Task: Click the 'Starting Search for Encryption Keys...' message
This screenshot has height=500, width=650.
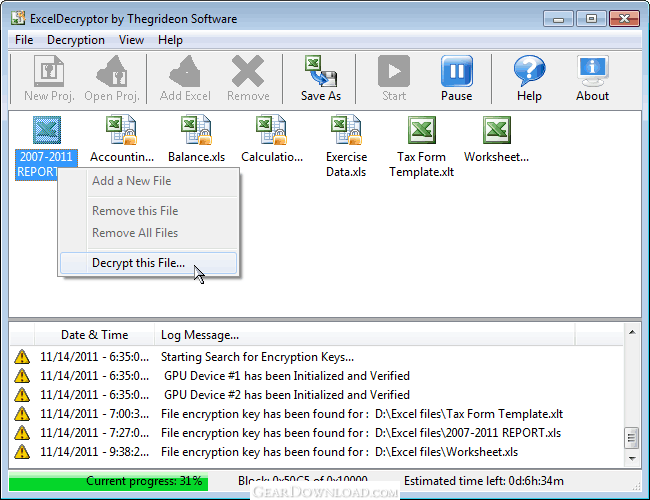Action: 257,357
